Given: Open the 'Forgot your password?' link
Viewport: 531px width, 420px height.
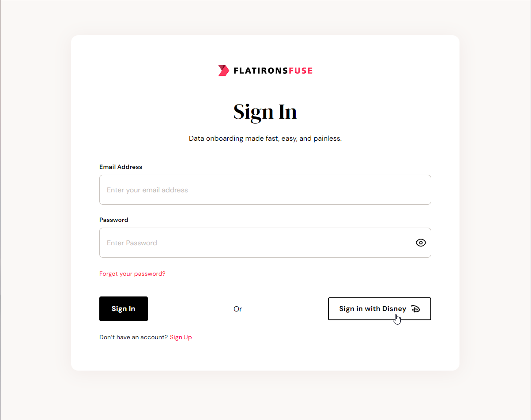Looking at the screenshot, I should [132, 274].
